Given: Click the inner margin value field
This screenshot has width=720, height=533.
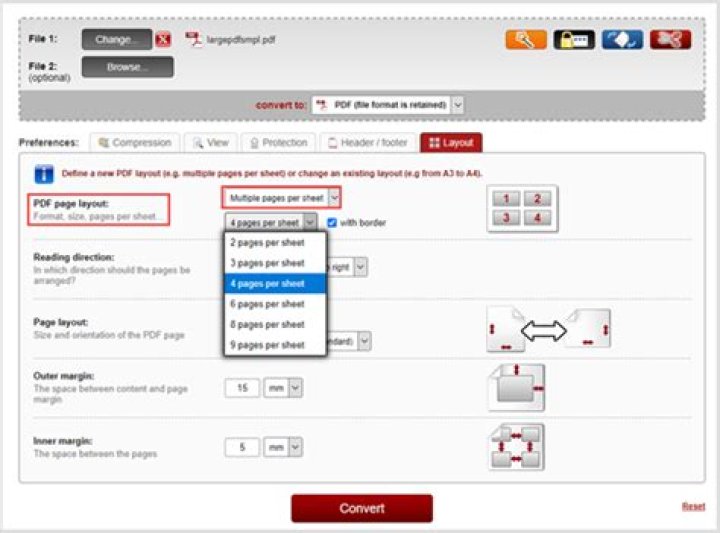Looking at the screenshot, I should [x=242, y=447].
